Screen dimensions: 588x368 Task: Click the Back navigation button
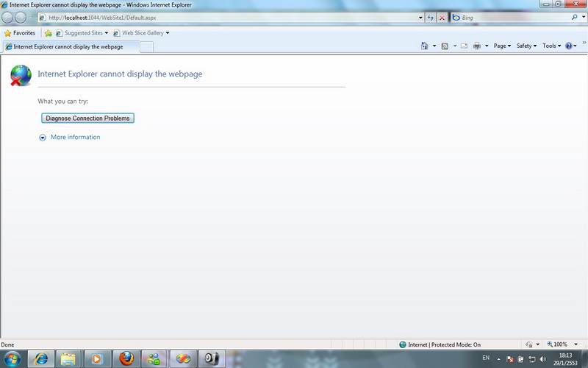click(7, 17)
